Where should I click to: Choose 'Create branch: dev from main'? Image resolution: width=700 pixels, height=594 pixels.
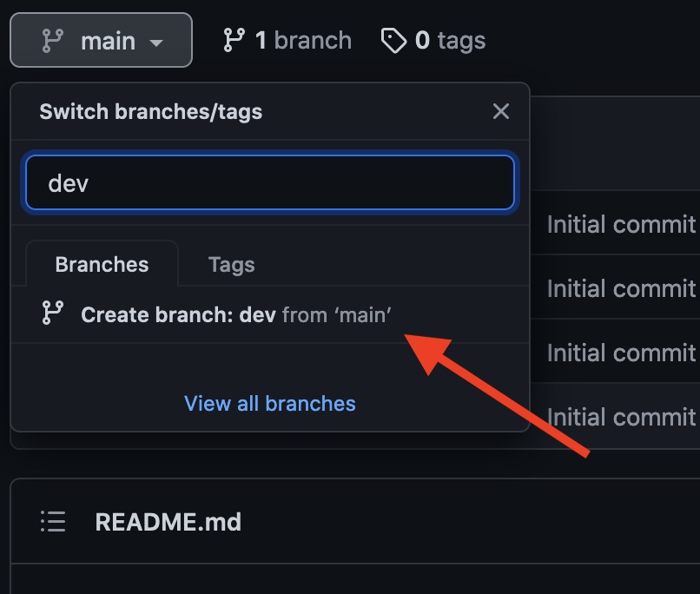234,314
